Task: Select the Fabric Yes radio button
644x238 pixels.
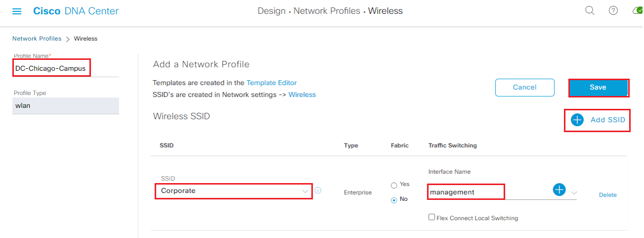Action: [x=394, y=186]
